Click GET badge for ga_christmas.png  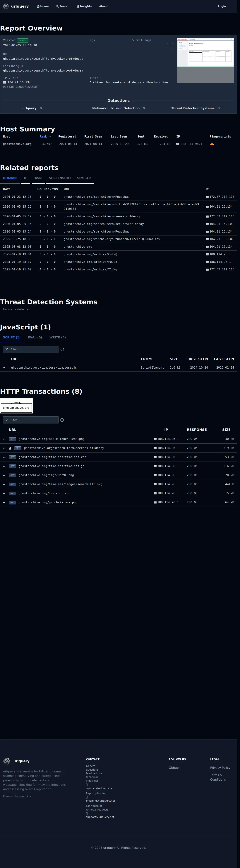[x=12, y=502]
